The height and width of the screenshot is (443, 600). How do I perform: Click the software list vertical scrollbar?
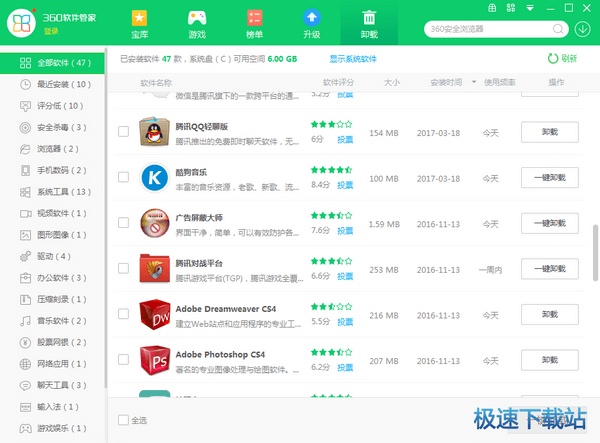[x=595, y=253]
